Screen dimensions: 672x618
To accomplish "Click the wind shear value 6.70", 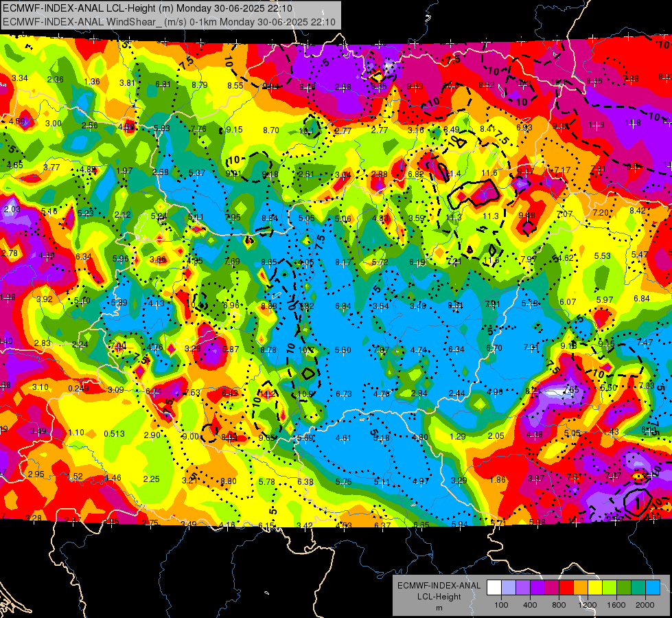I will point(494,348).
